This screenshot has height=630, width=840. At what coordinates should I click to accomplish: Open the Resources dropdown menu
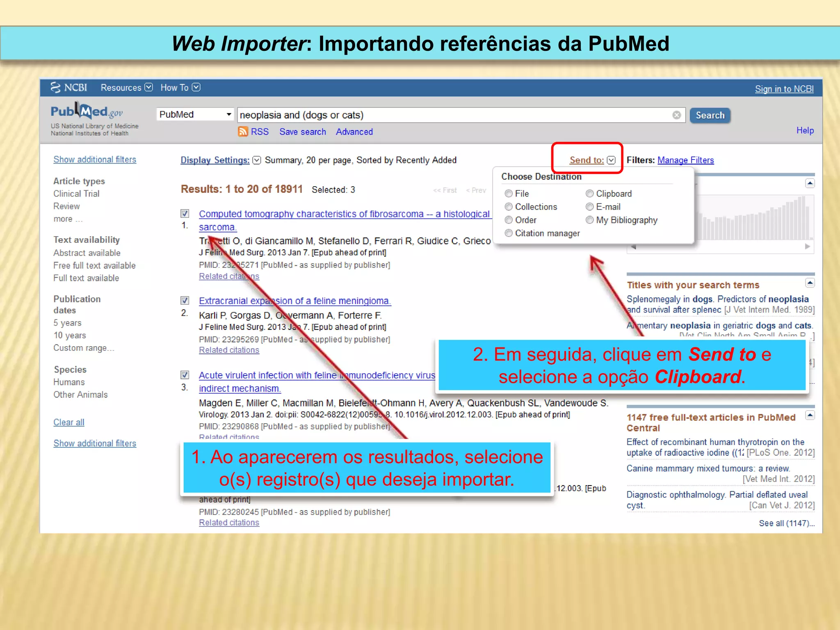click(126, 87)
